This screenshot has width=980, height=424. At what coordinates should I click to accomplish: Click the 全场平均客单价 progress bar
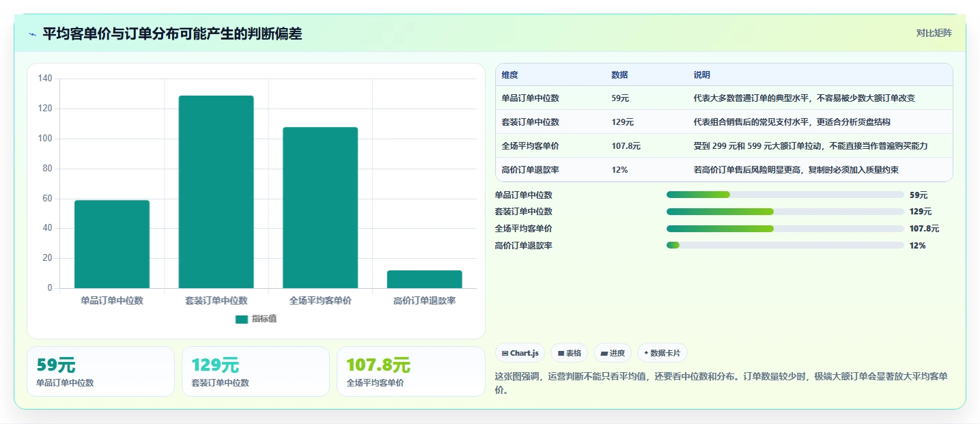coord(785,229)
